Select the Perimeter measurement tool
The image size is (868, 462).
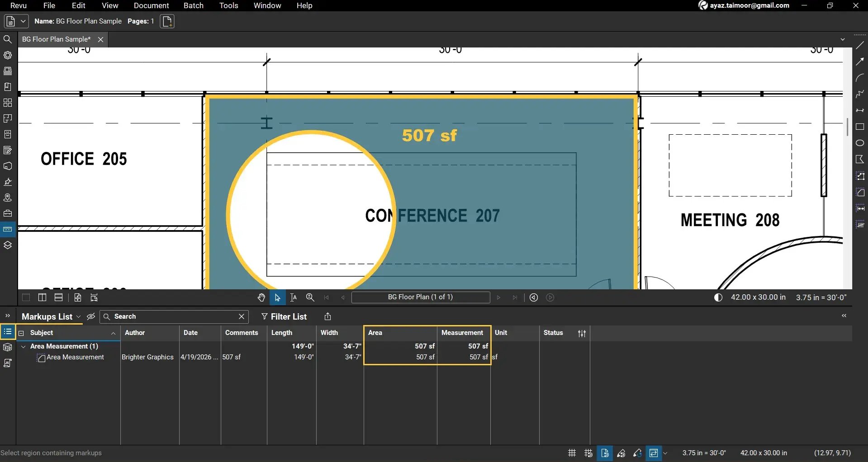[860, 176]
